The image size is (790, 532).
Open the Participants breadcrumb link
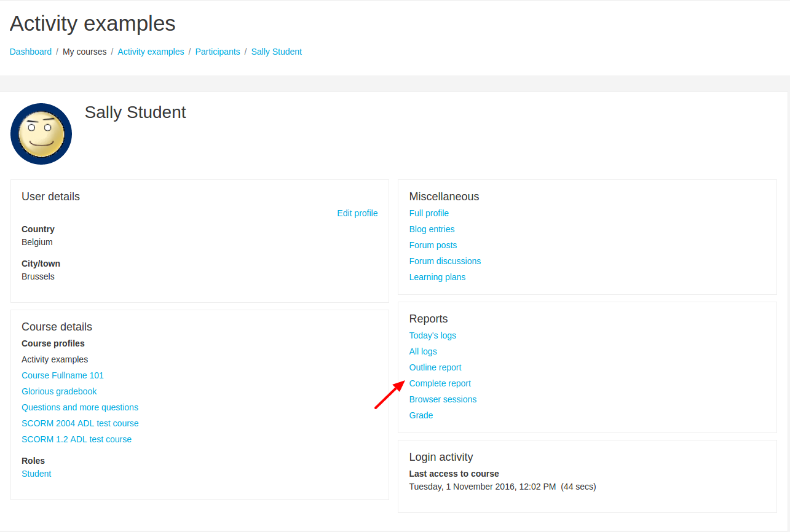point(218,52)
